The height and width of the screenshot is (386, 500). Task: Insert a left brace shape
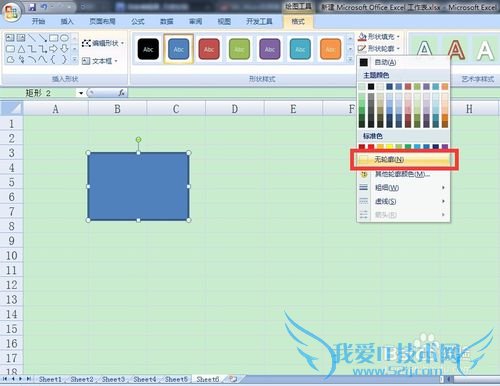(x=53, y=60)
